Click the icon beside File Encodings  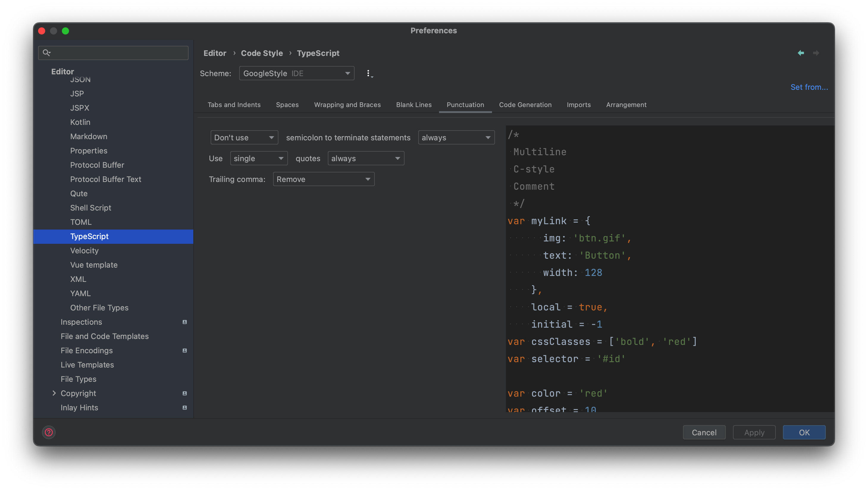184,351
